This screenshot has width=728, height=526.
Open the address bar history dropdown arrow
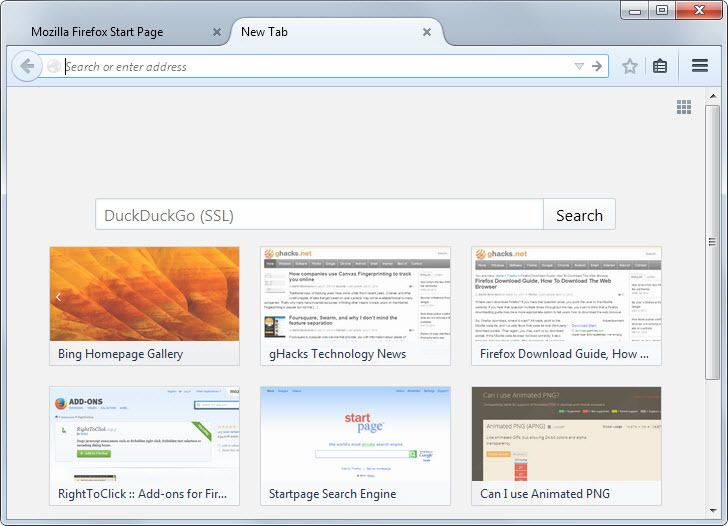point(578,66)
